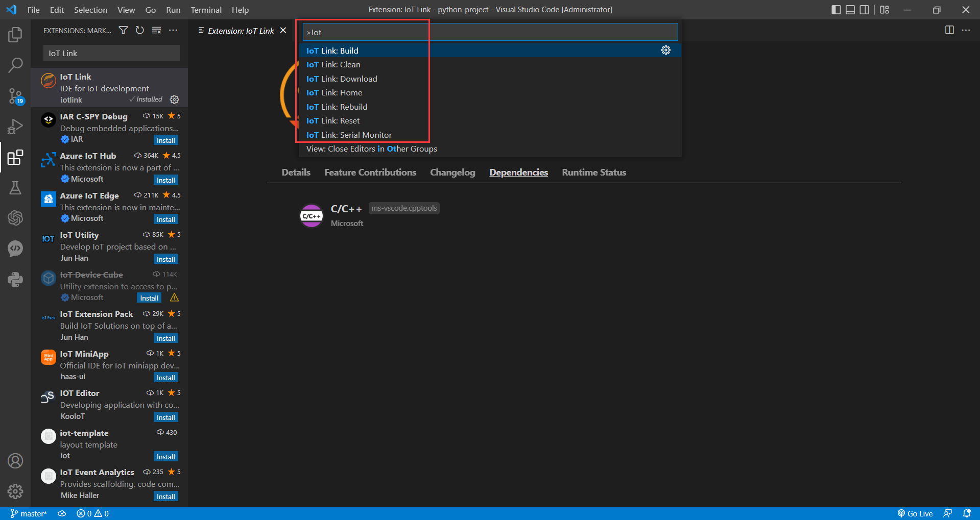Install the IoT Extension Pack
Viewport: 980px width, 520px height.
(x=166, y=338)
